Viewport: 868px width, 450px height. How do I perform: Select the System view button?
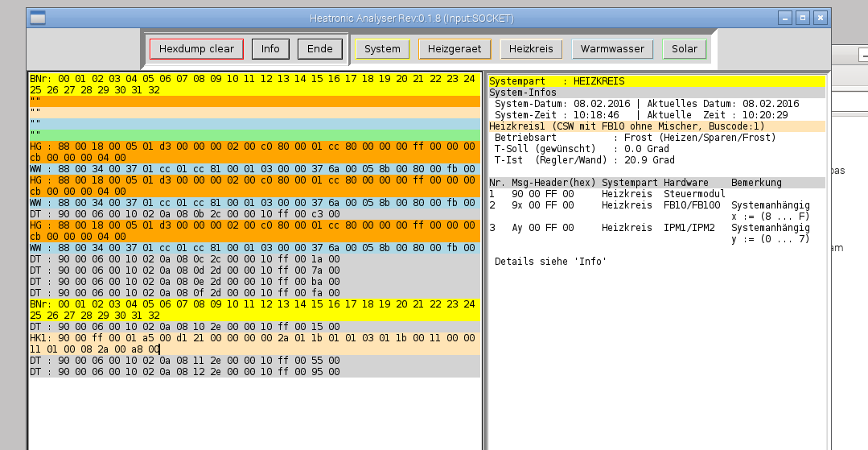click(x=382, y=49)
